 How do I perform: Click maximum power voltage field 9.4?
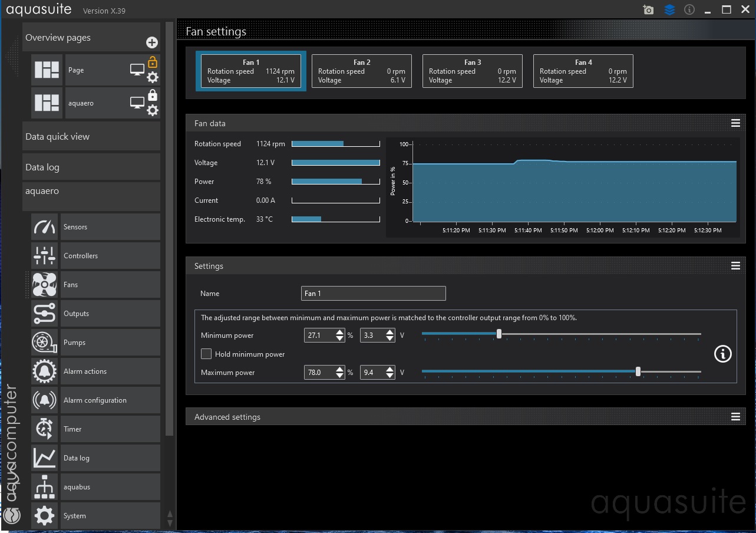tap(373, 373)
